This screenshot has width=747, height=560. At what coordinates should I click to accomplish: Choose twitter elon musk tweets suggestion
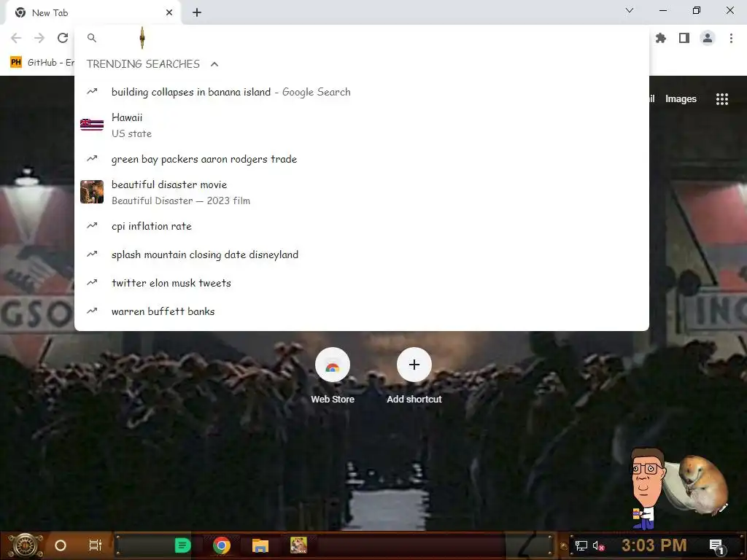click(362, 283)
